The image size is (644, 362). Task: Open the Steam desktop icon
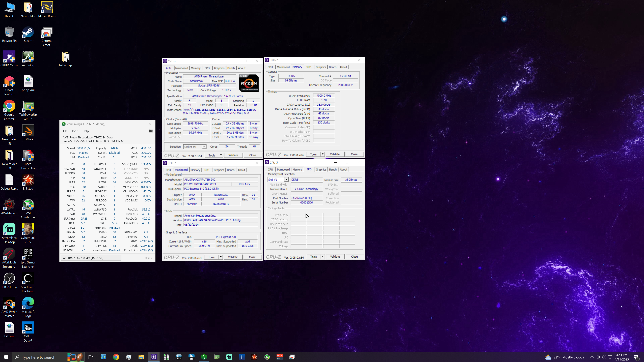28,35
